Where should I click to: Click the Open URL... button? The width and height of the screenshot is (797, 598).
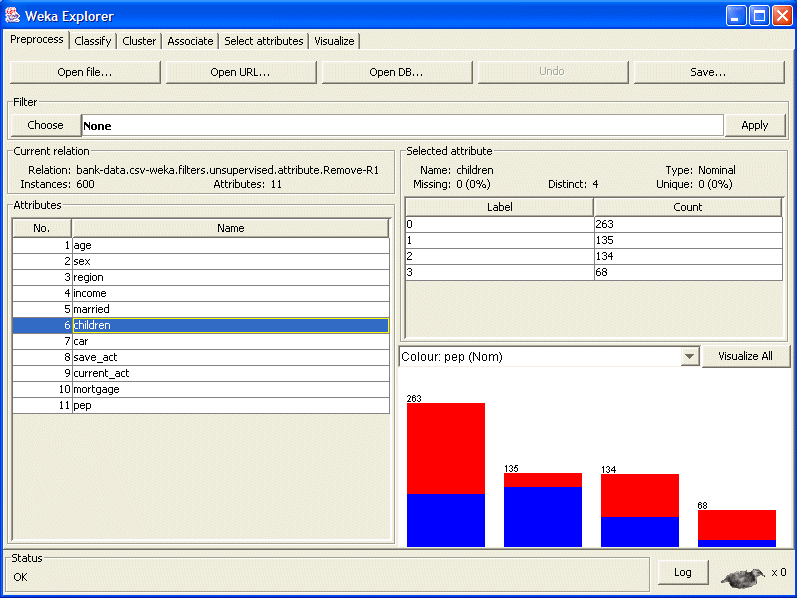coord(240,72)
